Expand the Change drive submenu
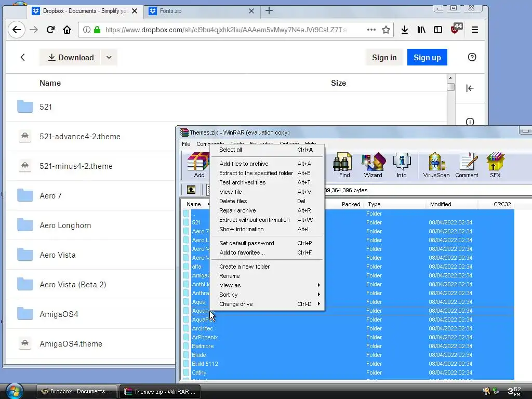 (267, 304)
